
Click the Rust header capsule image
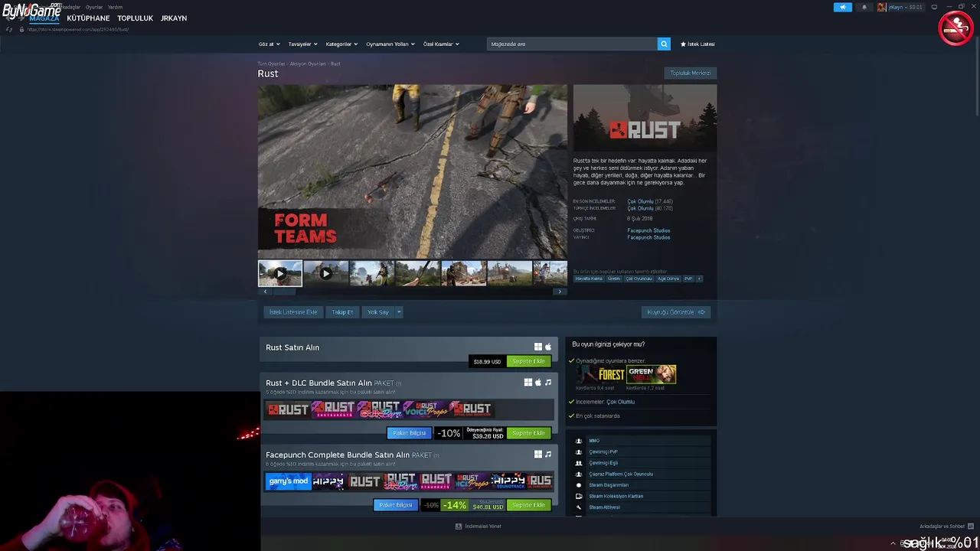[x=645, y=118]
